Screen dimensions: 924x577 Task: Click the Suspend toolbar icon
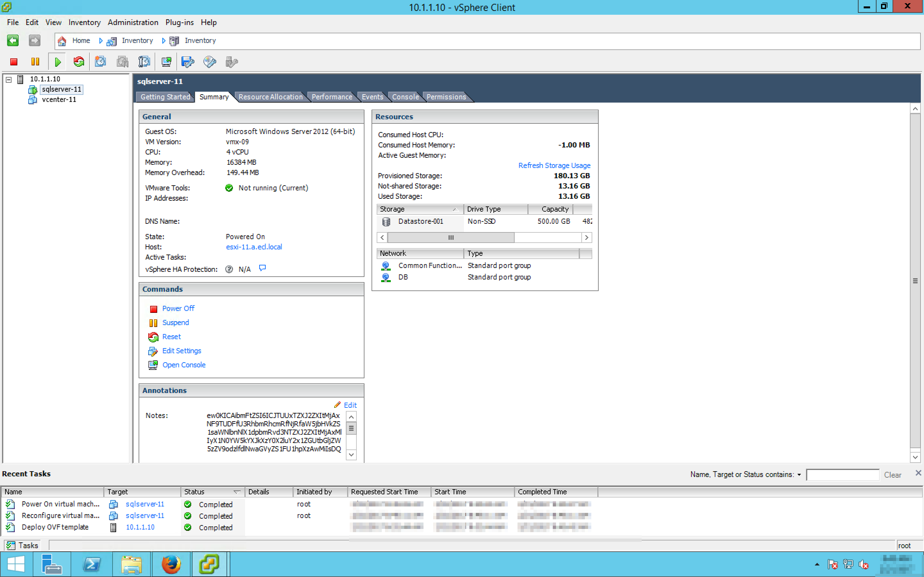35,62
